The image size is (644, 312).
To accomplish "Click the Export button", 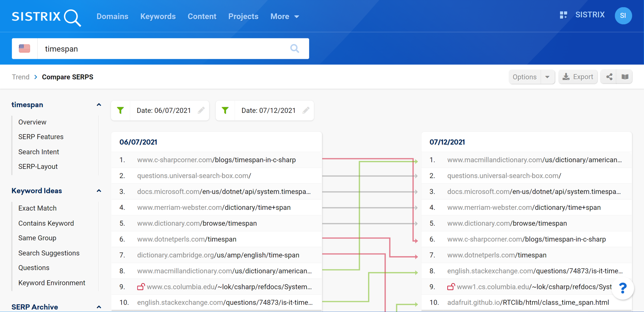I will click(x=578, y=77).
